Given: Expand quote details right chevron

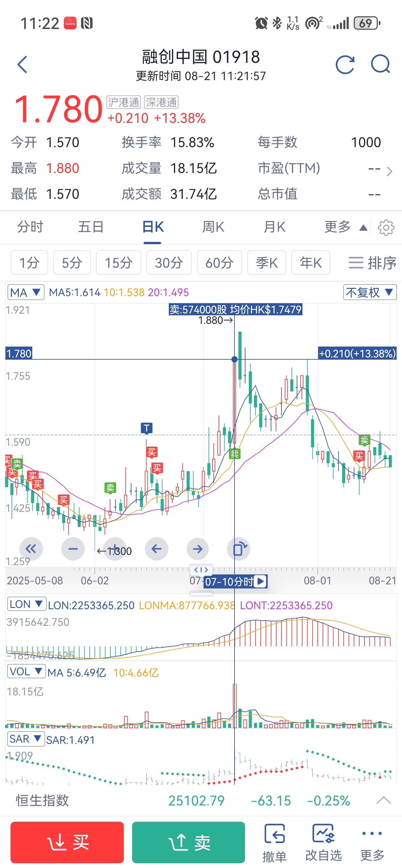Looking at the screenshot, I should pos(390,171).
